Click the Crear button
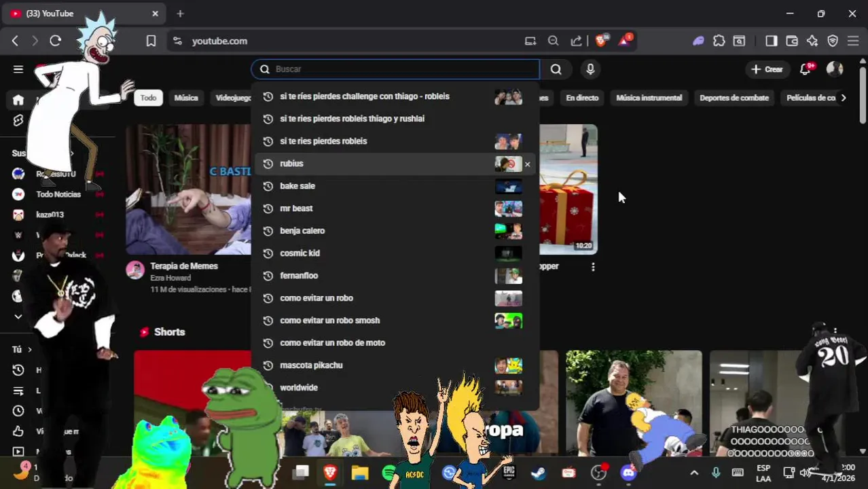 coord(767,69)
